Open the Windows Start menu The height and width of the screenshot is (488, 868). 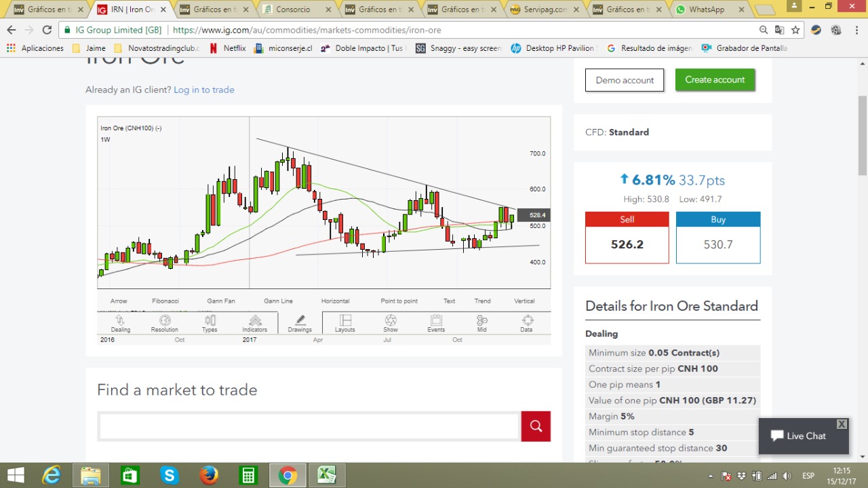tap(16, 475)
